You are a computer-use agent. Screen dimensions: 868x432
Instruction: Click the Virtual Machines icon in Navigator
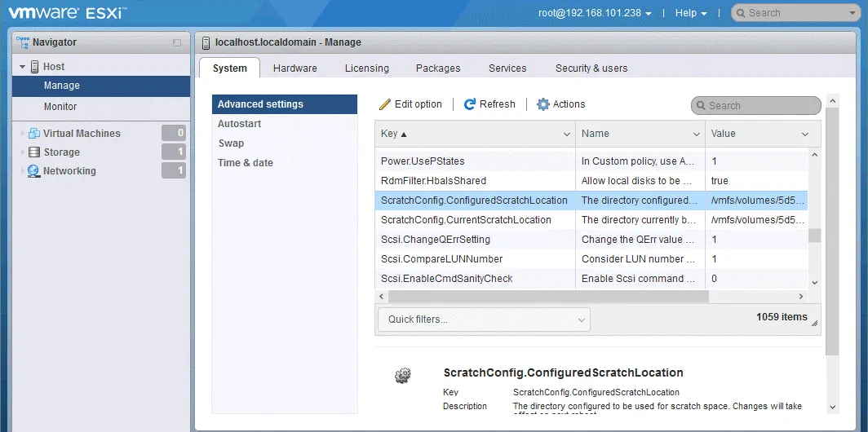(34, 134)
